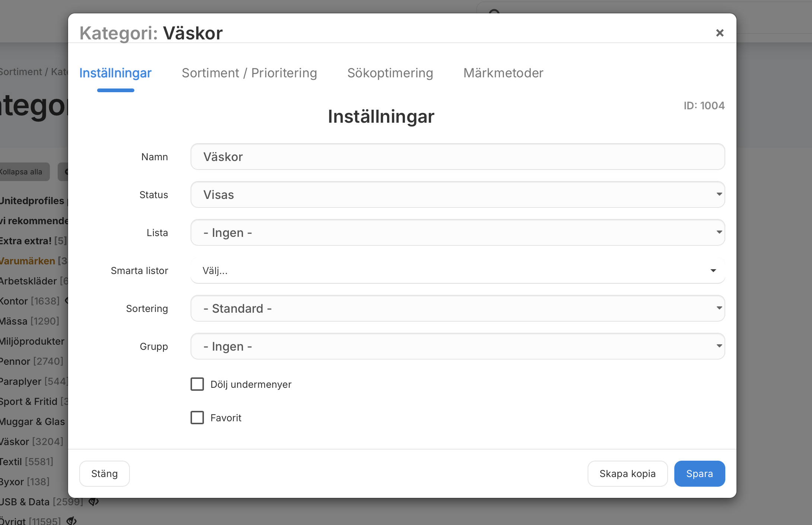
Task: Open the Märkmetoder tab
Action: click(503, 73)
